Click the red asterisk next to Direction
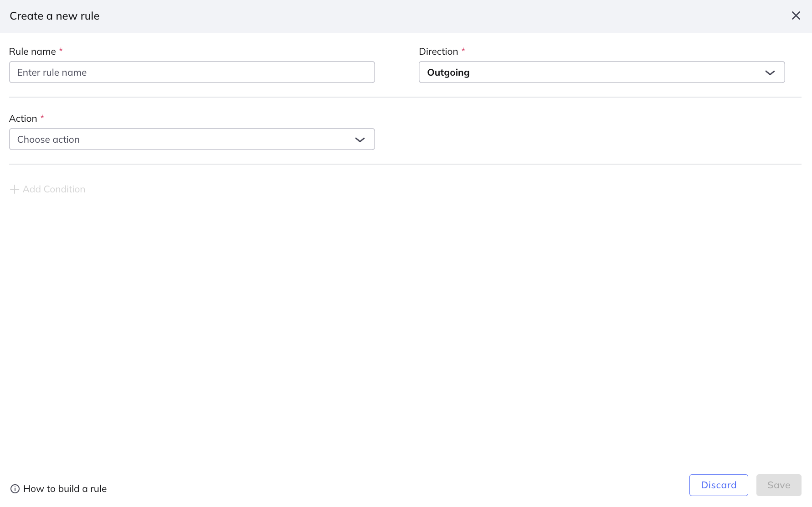 [463, 51]
